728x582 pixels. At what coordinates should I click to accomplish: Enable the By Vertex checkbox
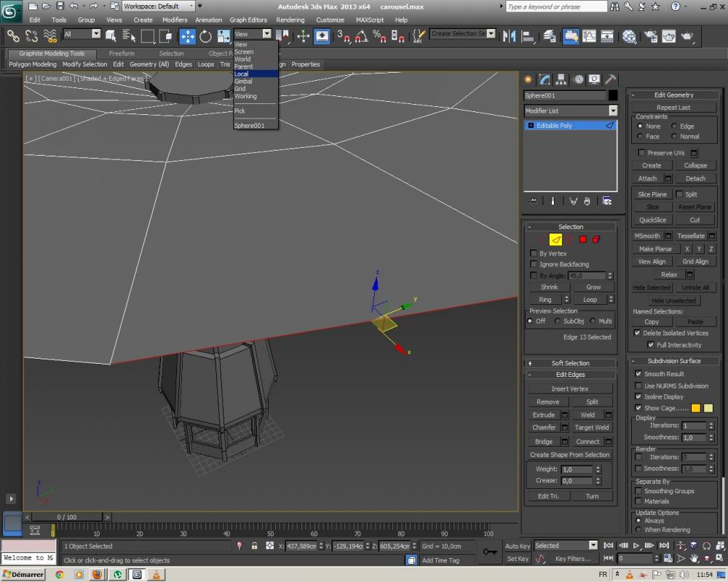click(x=534, y=253)
